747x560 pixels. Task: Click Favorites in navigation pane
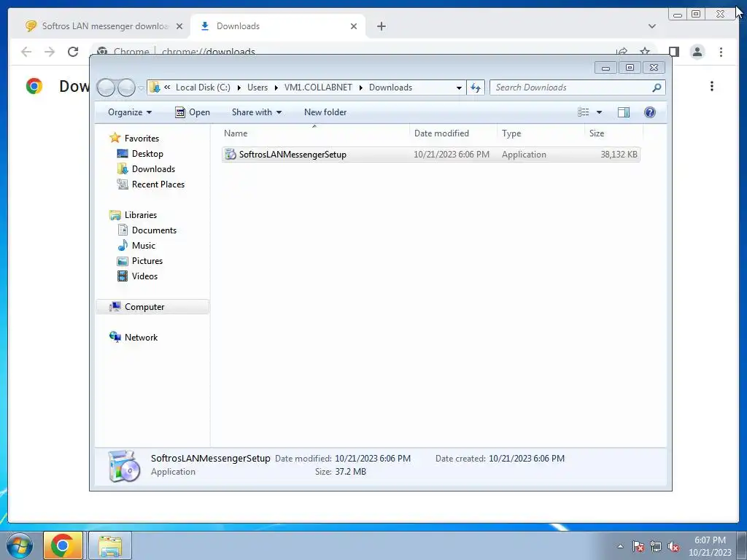point(142,138)
